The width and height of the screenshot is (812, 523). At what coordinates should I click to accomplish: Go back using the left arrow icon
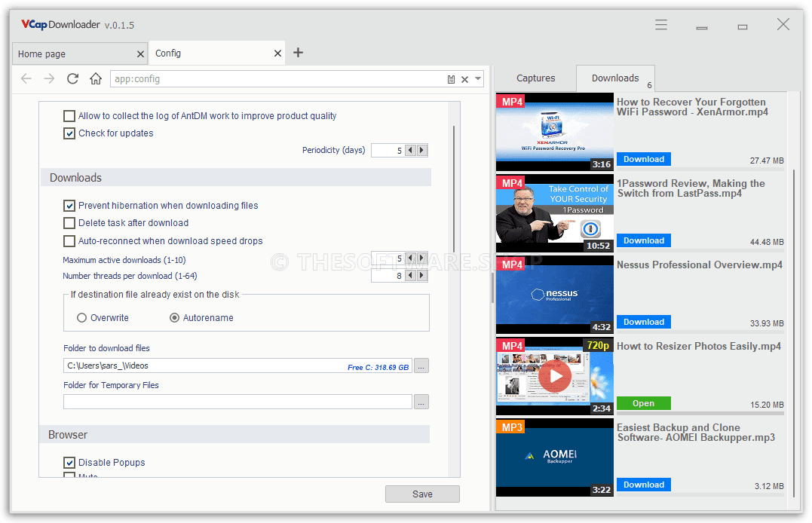click(x=26, y=78)
